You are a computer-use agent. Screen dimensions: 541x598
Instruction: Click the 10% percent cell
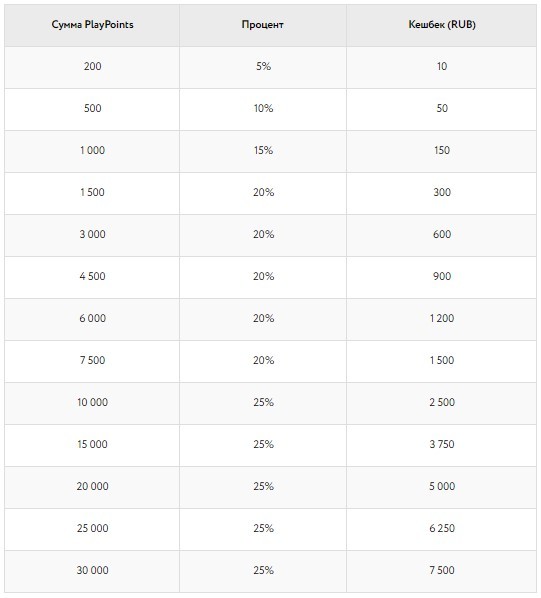coord(263,108)
